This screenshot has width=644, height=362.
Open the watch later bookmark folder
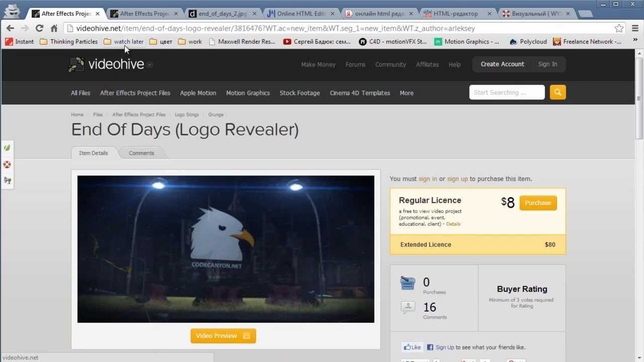point(124,42)
